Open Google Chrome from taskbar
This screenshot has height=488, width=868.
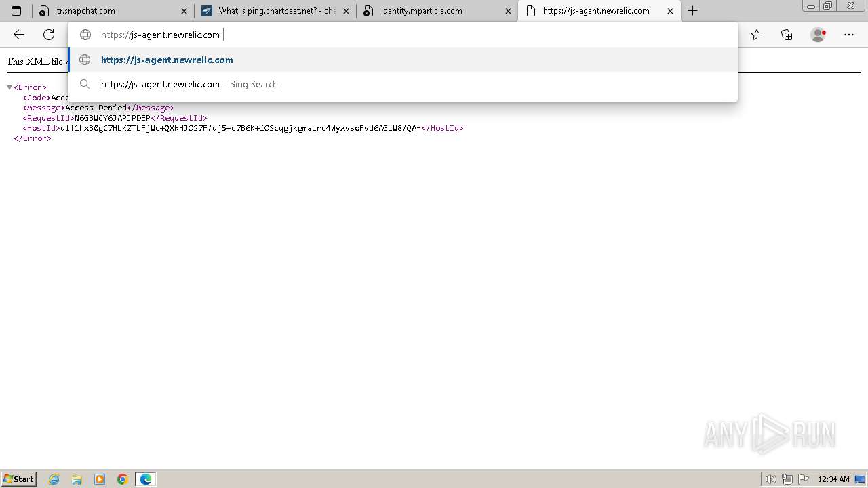click(123, 479)
